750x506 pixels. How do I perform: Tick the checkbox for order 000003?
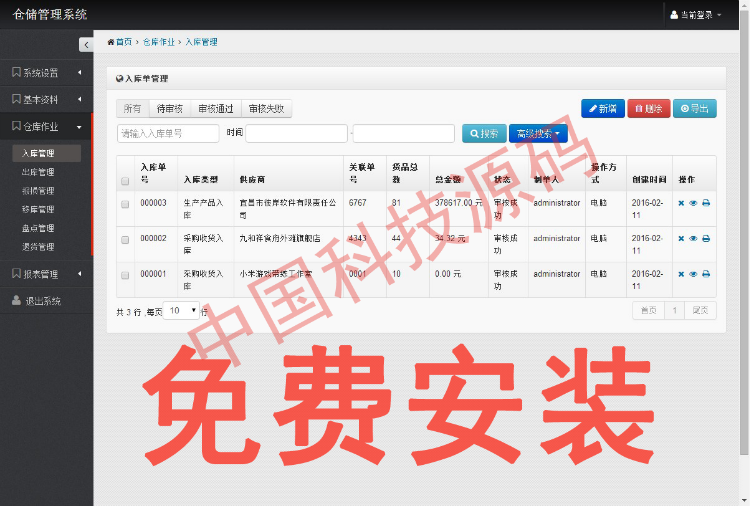125,203
